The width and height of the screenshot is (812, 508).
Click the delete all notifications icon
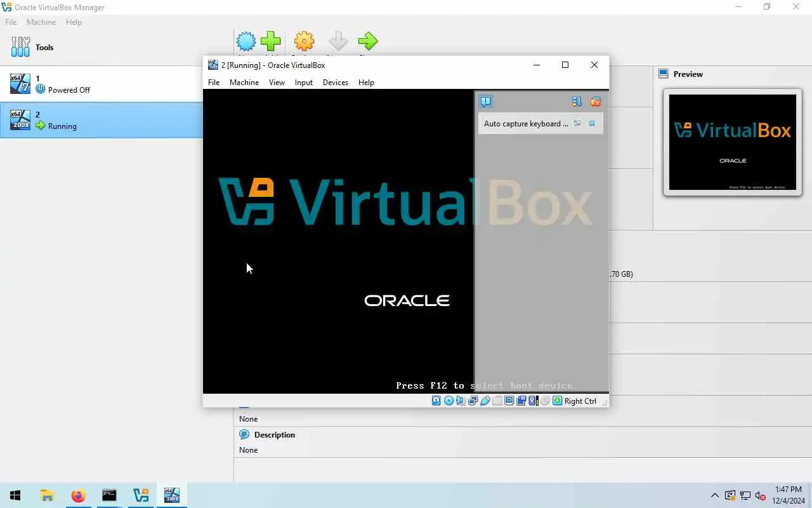pyautogui.click(x=595, y=102)
